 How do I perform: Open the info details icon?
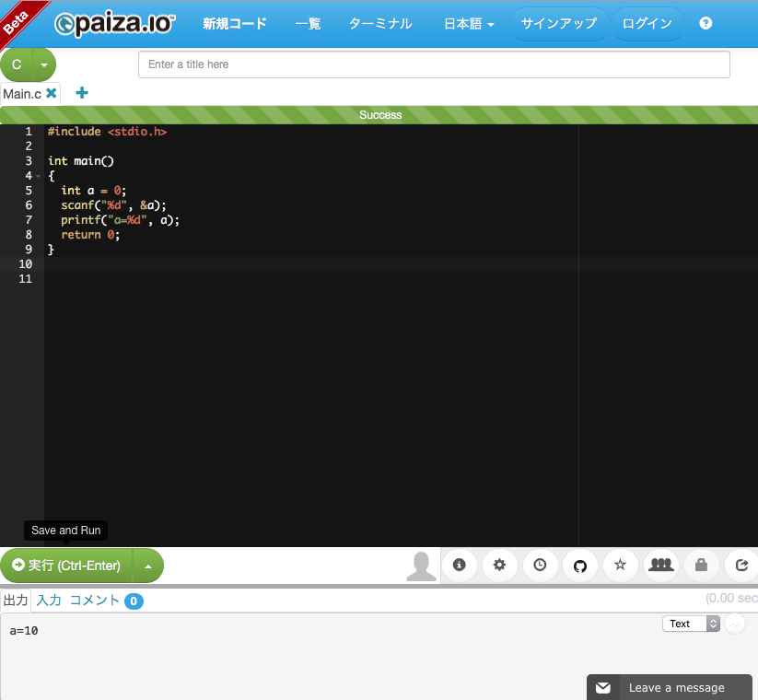pos(460,565)
